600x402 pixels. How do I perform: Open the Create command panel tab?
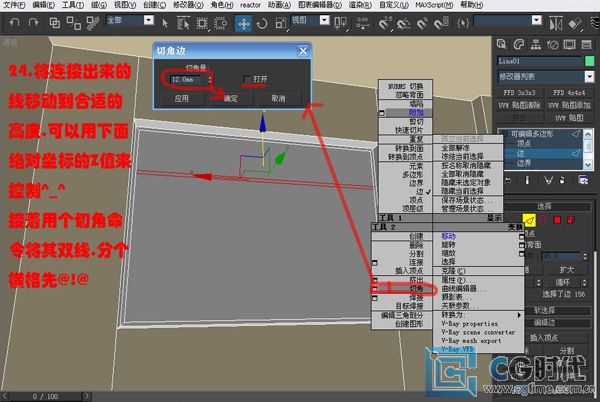click(x=501, y=45)
